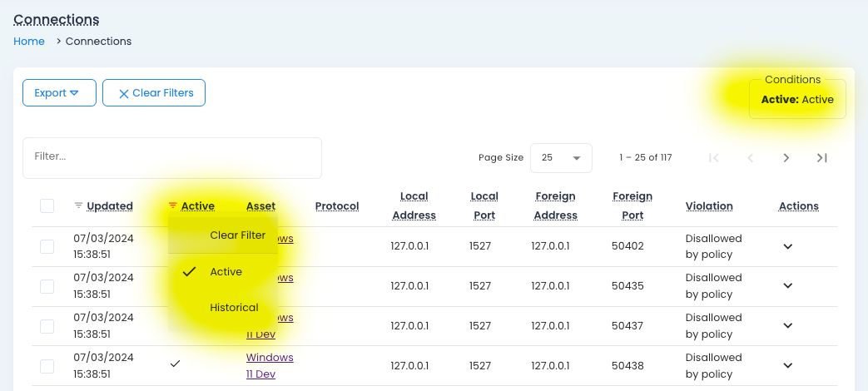This screenshot has height=391, width=868.
Task: Sort by the Violation column header
Action: coord(708,206)
